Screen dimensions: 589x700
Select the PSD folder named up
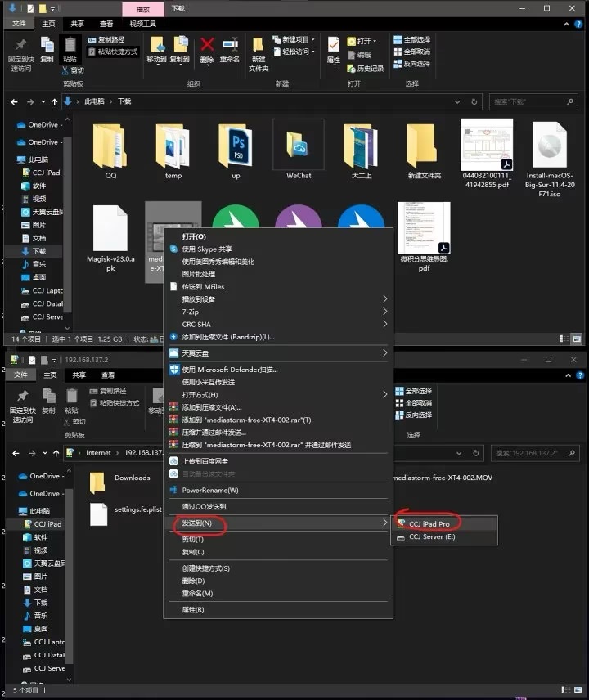pyautogui.click(x=236, y=146)
